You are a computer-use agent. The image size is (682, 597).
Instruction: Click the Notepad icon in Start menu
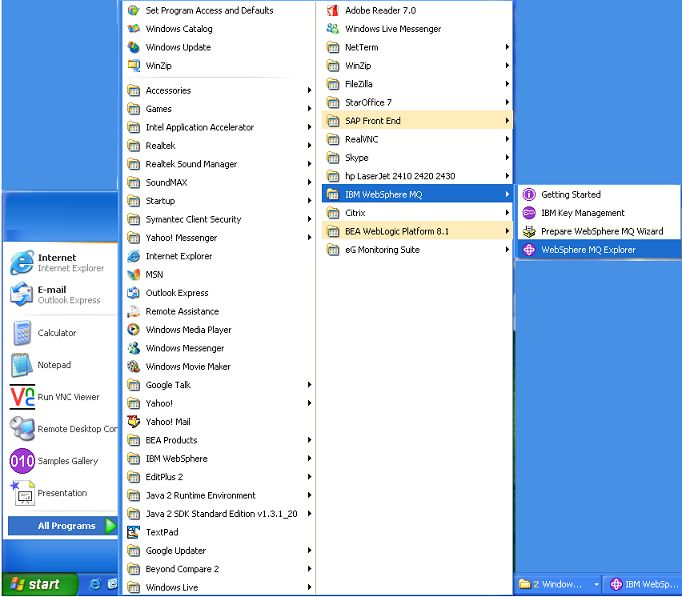click(x=22, y=365)
